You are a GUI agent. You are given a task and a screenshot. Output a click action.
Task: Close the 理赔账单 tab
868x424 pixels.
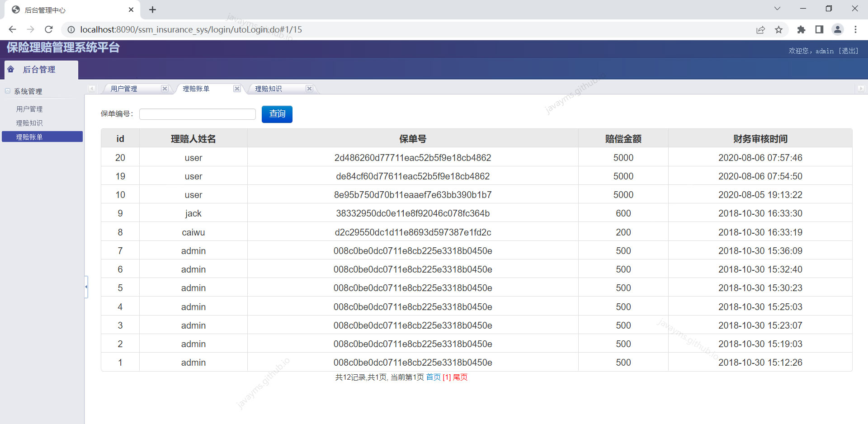tap(237, 89)
